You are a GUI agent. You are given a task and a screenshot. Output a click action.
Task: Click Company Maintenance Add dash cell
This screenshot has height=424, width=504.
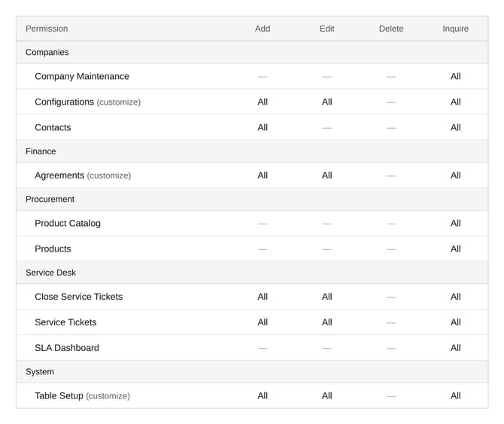[x=263, y=77]
